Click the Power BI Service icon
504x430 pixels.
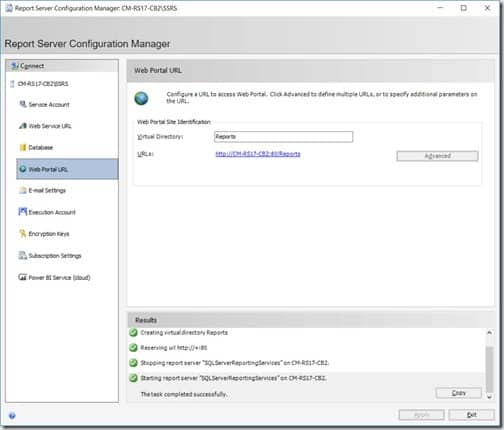(23, 277)
